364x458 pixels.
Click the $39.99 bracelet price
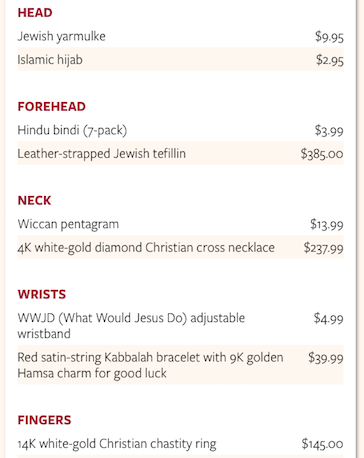coord(326,358)
